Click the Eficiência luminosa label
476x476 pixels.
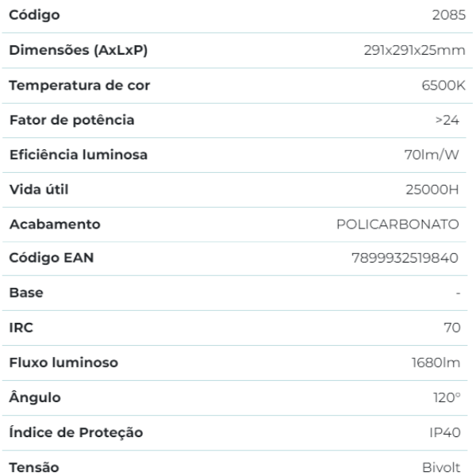79,155
